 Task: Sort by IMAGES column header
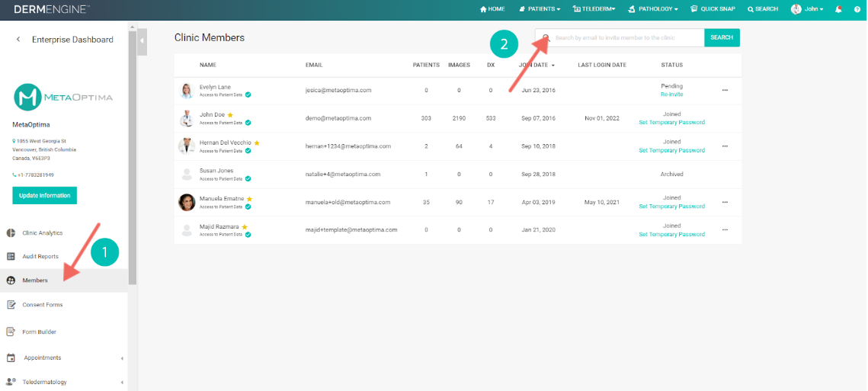point(459,66)
